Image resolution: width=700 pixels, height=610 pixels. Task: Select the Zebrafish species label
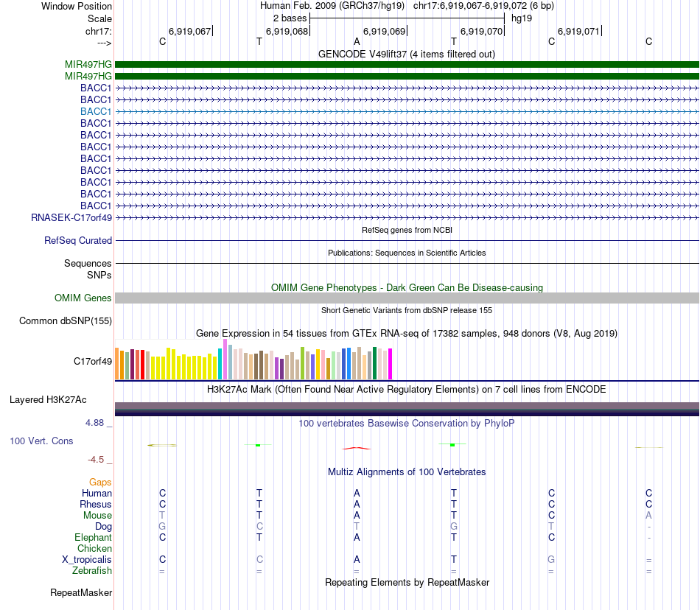(x=92, y=571)
